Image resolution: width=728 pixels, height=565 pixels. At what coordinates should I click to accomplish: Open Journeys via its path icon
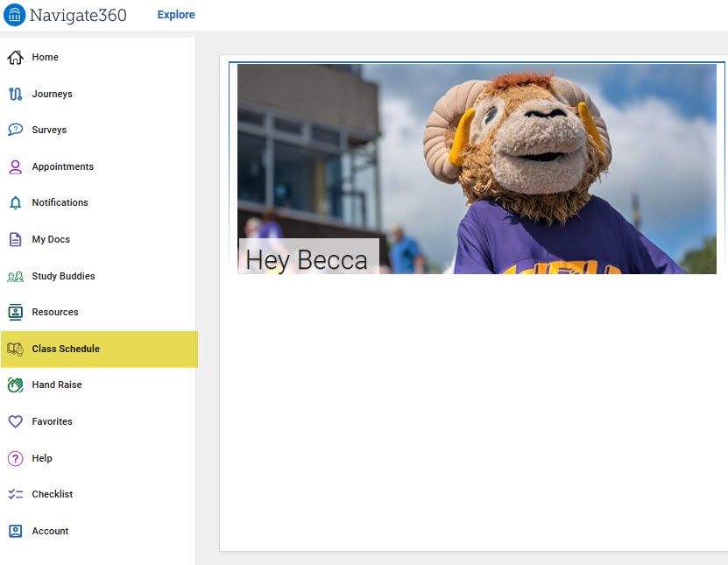15,94
